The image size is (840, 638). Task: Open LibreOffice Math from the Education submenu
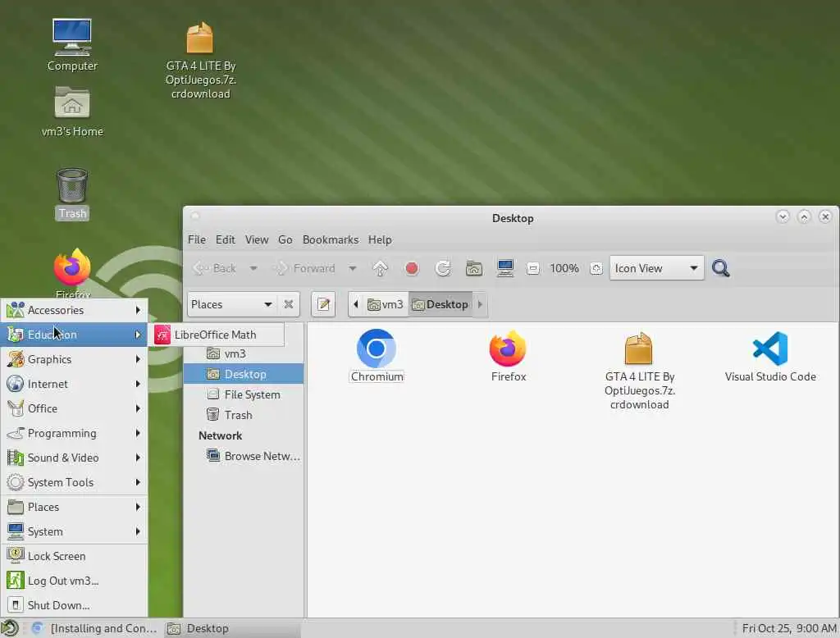click(x=217, y=335)
